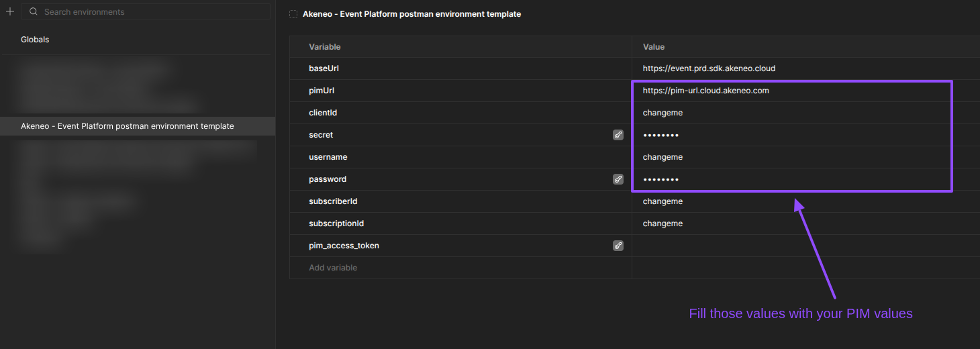Click the secret variable's sensitive-value icon

pyautogui.click(x=618, y=135)
